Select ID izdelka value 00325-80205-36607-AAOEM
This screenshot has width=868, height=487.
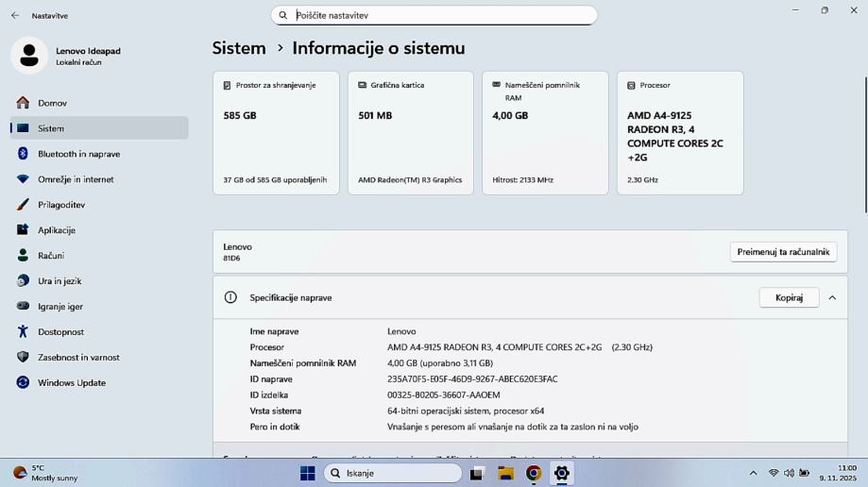point(443,395)
